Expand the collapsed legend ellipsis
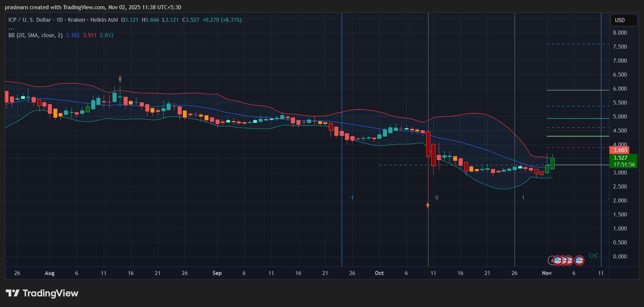 [x=11, y=28]
